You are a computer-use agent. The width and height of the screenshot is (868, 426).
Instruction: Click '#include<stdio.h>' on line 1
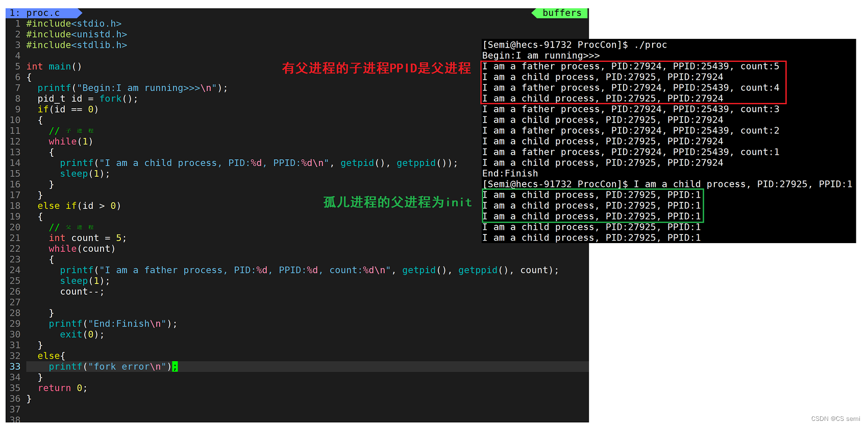click(x=74, y=23)
